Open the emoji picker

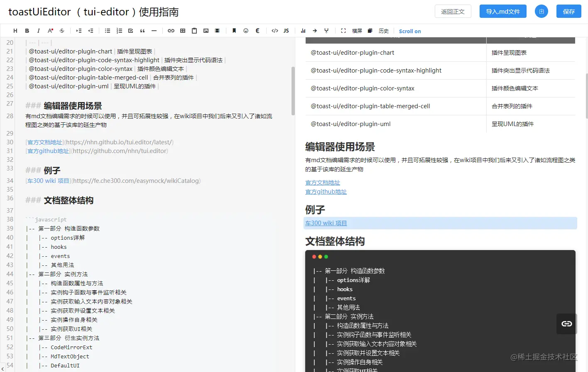(245, 30)
